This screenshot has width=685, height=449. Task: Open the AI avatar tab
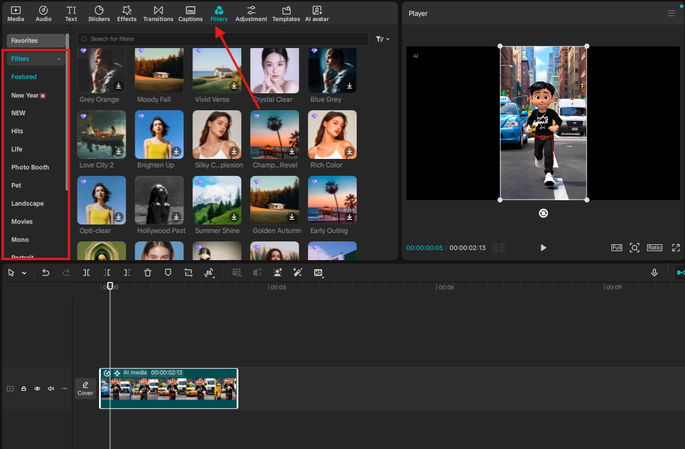pos(317,14)
